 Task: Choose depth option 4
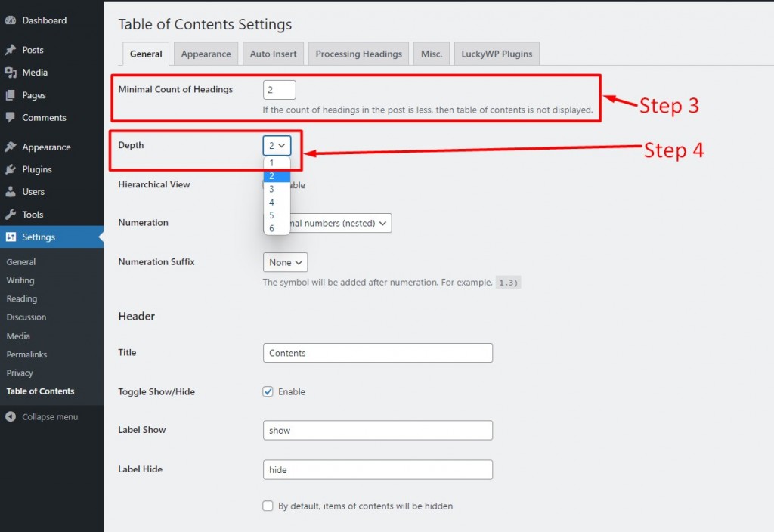tap(277, 203)
